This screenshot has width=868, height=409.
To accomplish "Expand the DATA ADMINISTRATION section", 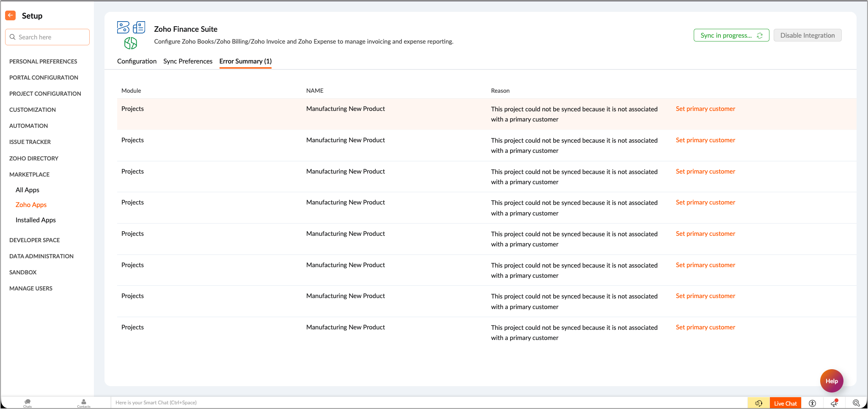I will coord(41,256).
